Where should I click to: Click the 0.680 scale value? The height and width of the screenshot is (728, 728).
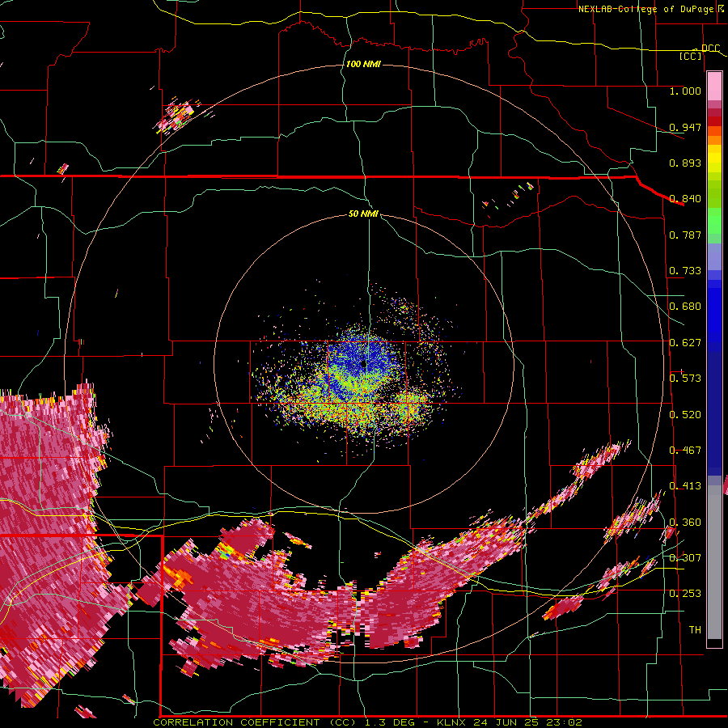(x=685, y=307)
